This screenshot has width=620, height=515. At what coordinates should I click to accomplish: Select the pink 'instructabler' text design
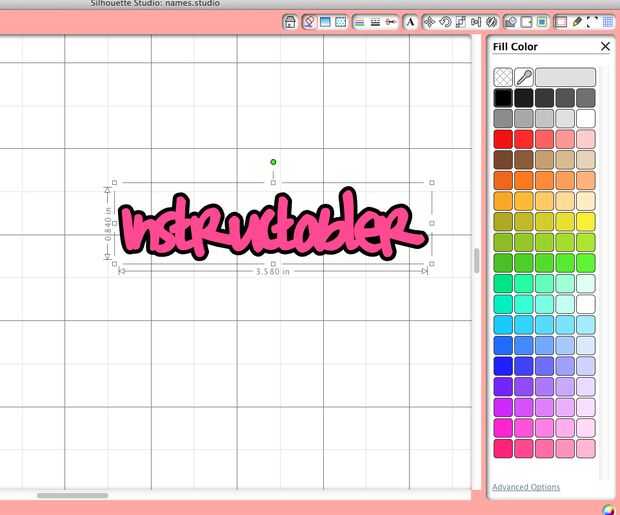click(274, 224)
